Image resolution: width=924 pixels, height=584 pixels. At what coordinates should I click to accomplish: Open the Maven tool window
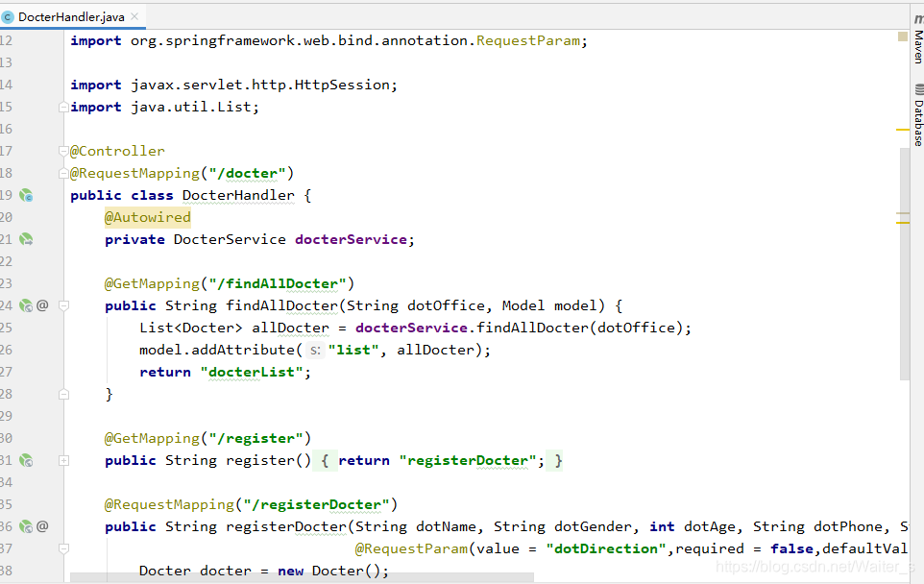coord(918,40)
